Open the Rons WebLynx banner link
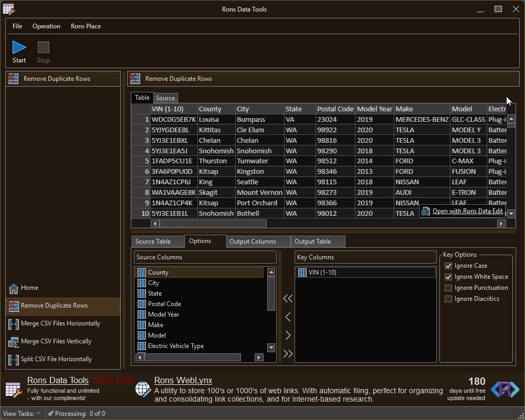The width and height of the screenshot is (525, 420). coord(183,381)
